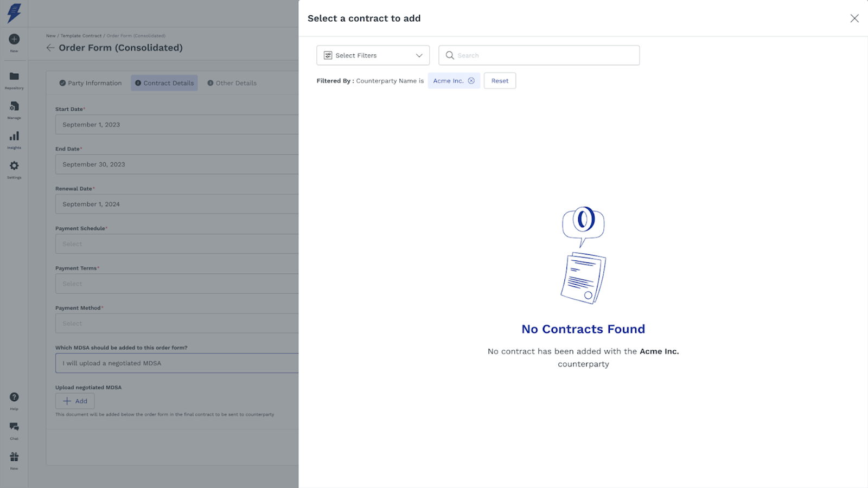The width and height of the screenshot is (868, 488).
Task: Open the Insights bar chart icon
Action: tap(14, 137)
